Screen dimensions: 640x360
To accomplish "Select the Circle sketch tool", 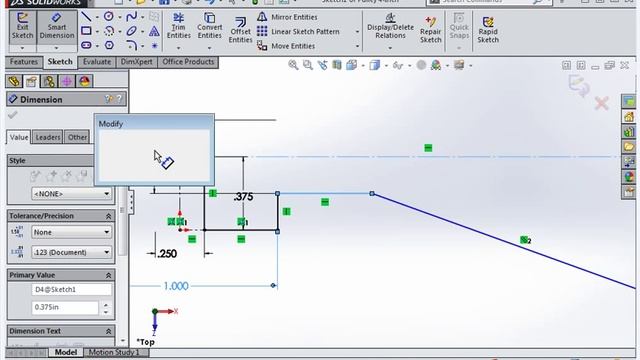I will (109, 16).
